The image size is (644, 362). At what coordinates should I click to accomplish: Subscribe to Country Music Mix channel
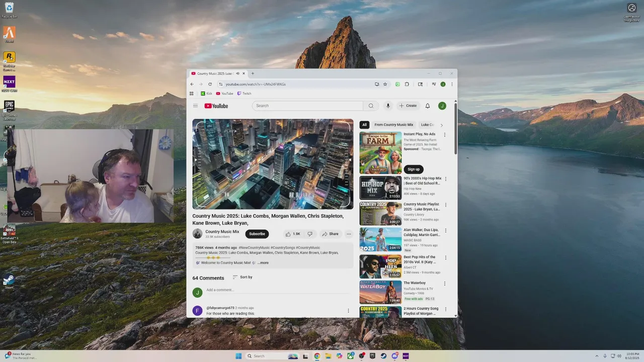[257, 234]
